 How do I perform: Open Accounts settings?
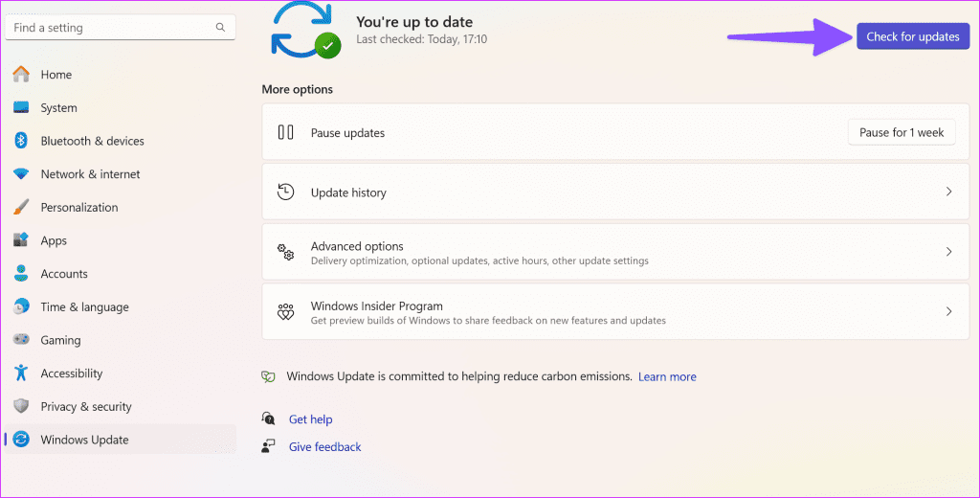121,273
